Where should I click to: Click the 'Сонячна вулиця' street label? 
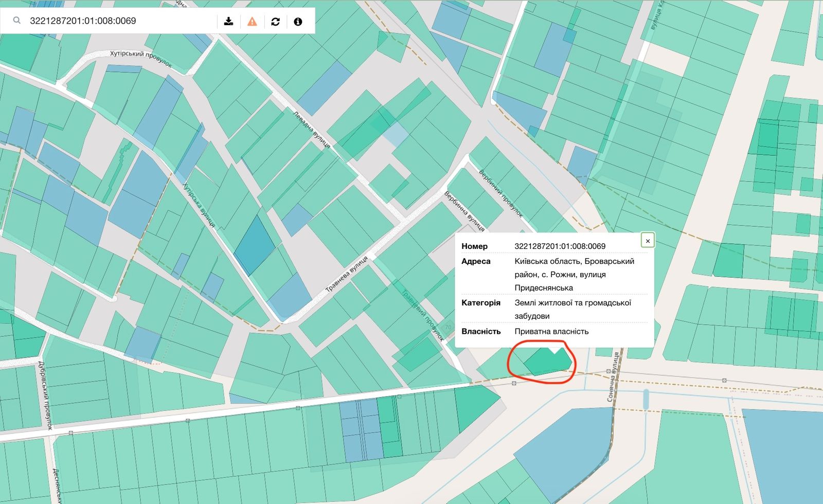[612, 377]
